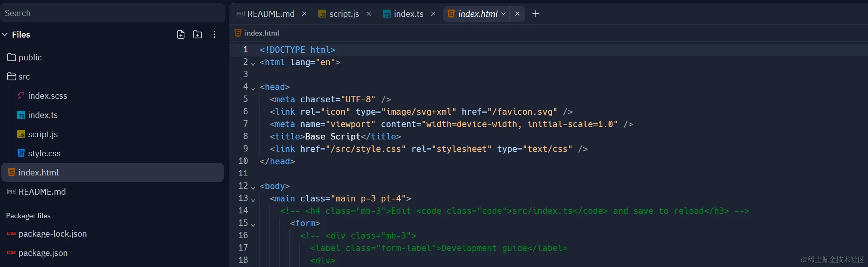Click the markdown icon beside README.md in tree
The image size is (868, 267).
pos(12,191)
